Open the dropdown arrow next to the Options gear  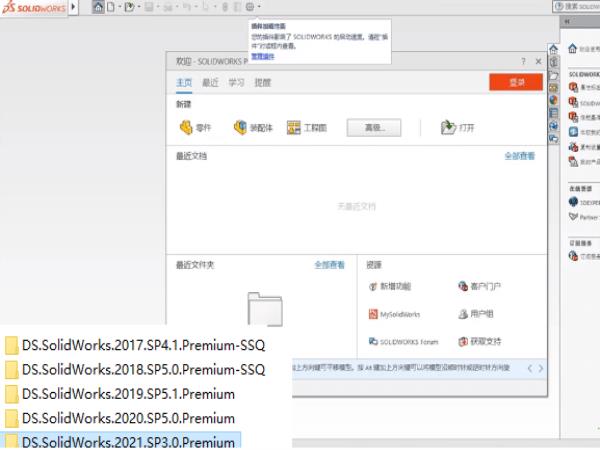(259, 7)
